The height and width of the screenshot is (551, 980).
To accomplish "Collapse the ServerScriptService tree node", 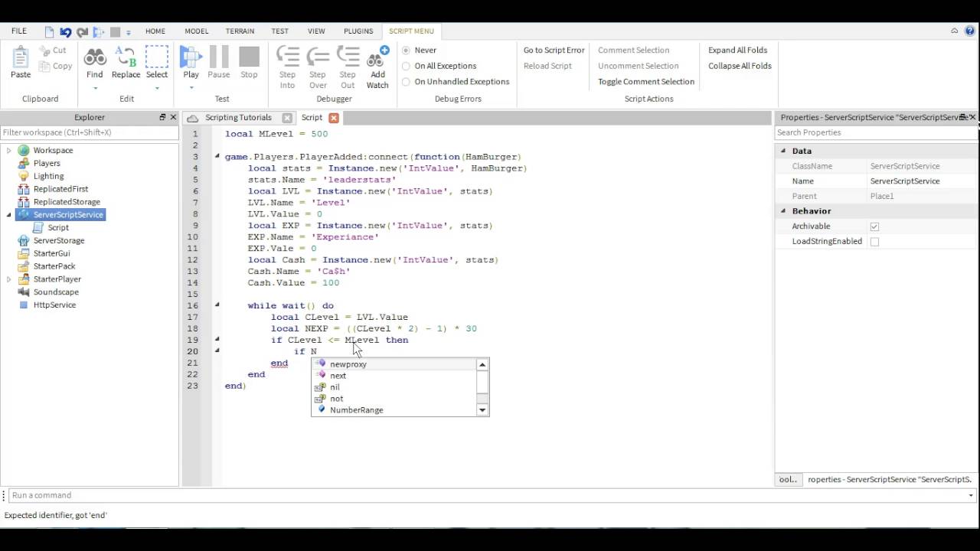I will tap(9, 215).
